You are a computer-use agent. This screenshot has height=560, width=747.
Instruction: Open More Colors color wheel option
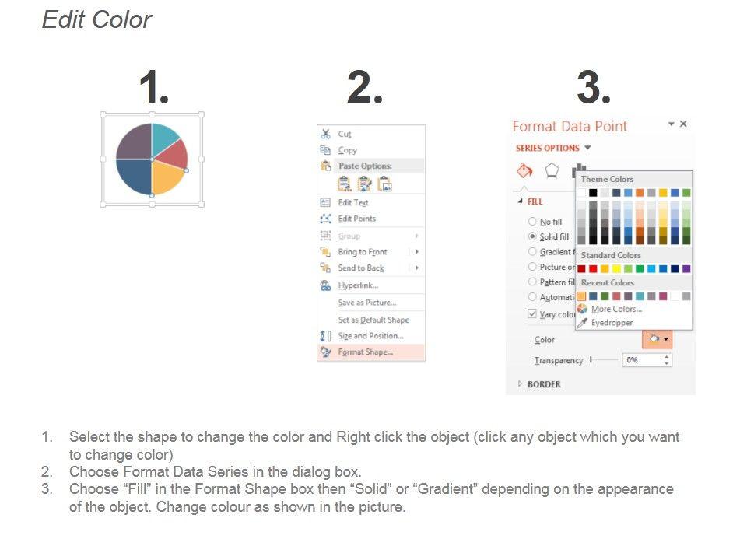click(615, 309)
